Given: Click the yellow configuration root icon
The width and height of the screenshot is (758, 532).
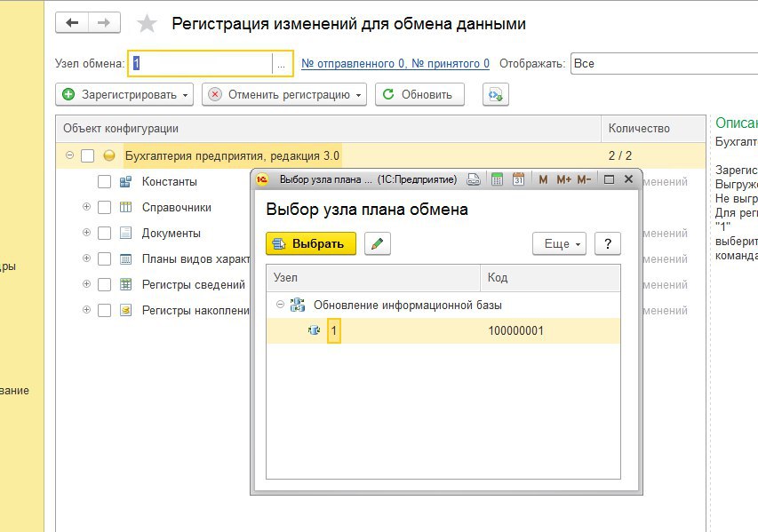Looking at the screenshot, I should (109, 155).
